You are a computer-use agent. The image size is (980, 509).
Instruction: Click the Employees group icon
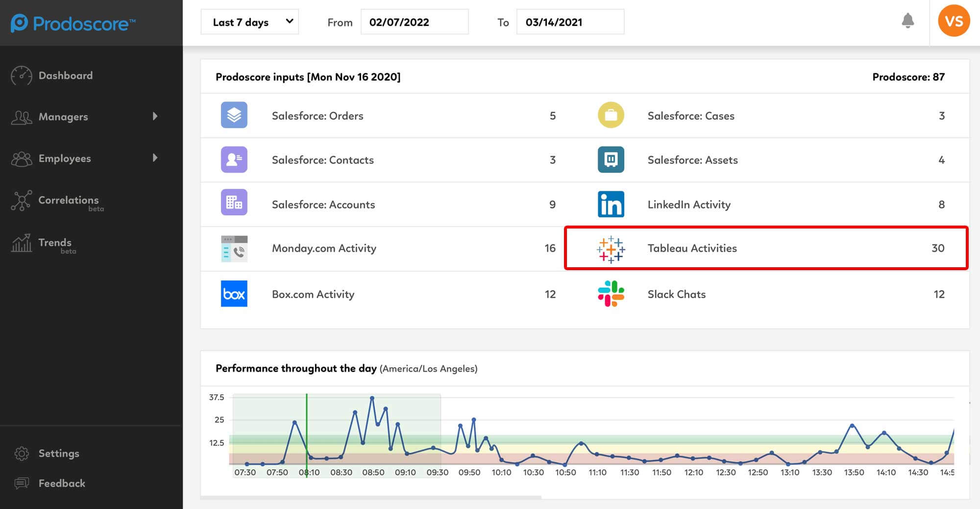[21, 158]
